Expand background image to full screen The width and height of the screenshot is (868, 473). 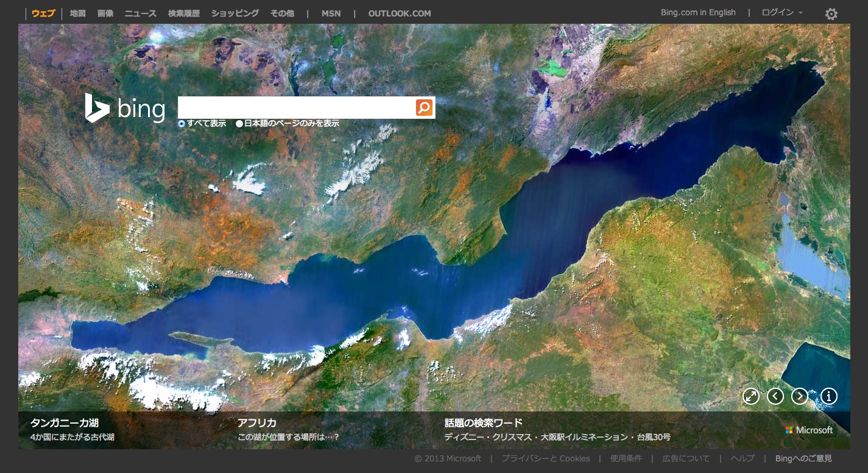[x=751, y=396]
